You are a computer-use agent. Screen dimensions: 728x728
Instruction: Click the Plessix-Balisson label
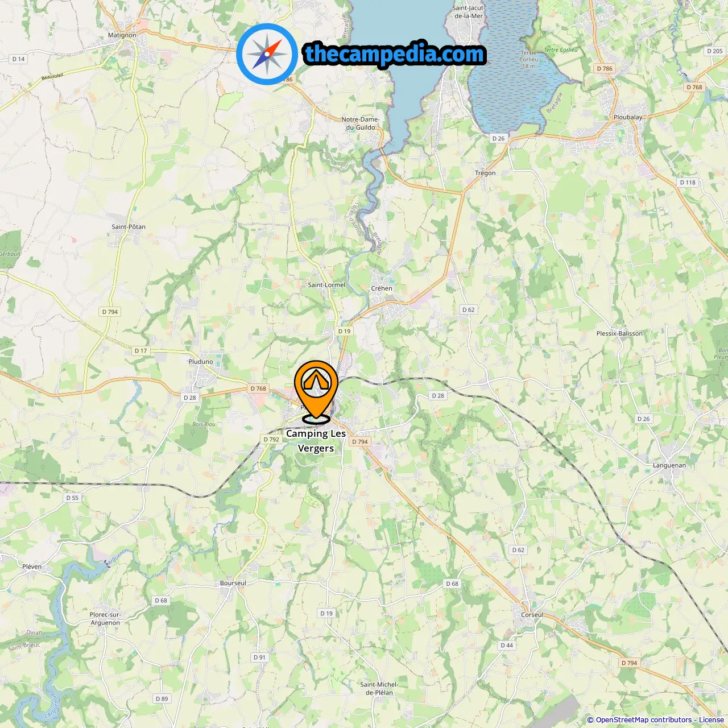[619, 333]
